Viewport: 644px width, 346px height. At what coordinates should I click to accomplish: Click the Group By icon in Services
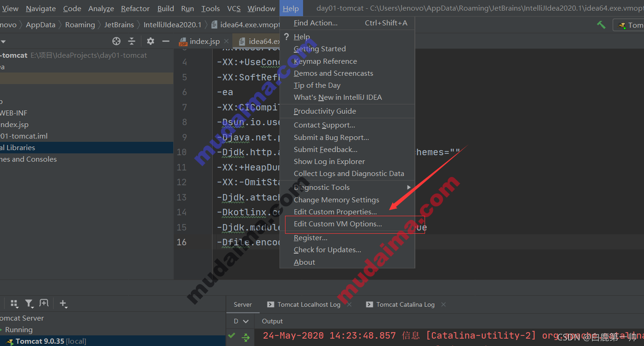[14, 304]
